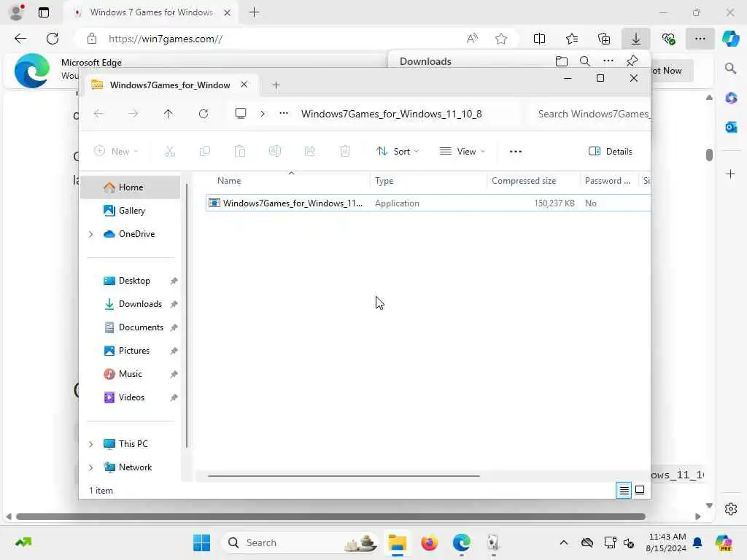This screenshot has height=560, width=747.
Task: Search downloads in Edge Downloads panel
Action: coord(585,61)
